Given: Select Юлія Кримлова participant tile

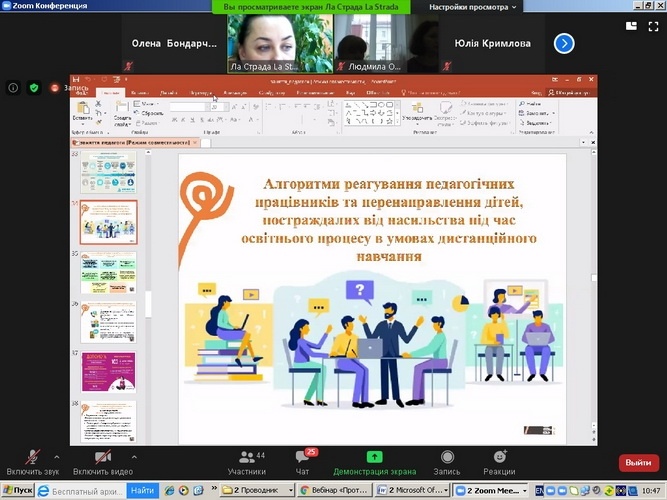Looking at the screenshot, I should point(490,43).
